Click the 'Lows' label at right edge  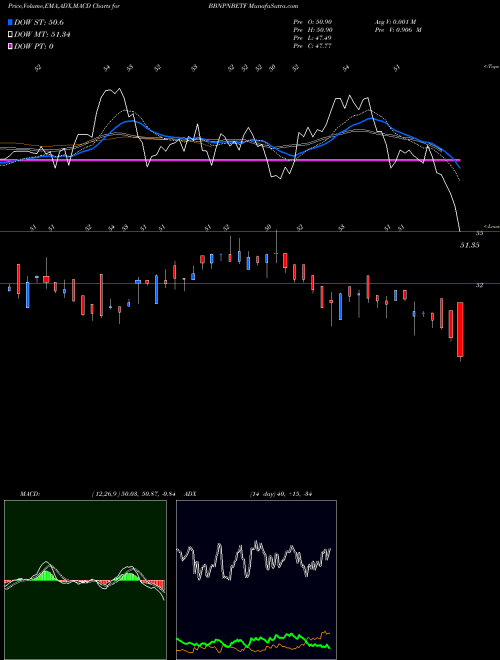(x=492, y=226)
